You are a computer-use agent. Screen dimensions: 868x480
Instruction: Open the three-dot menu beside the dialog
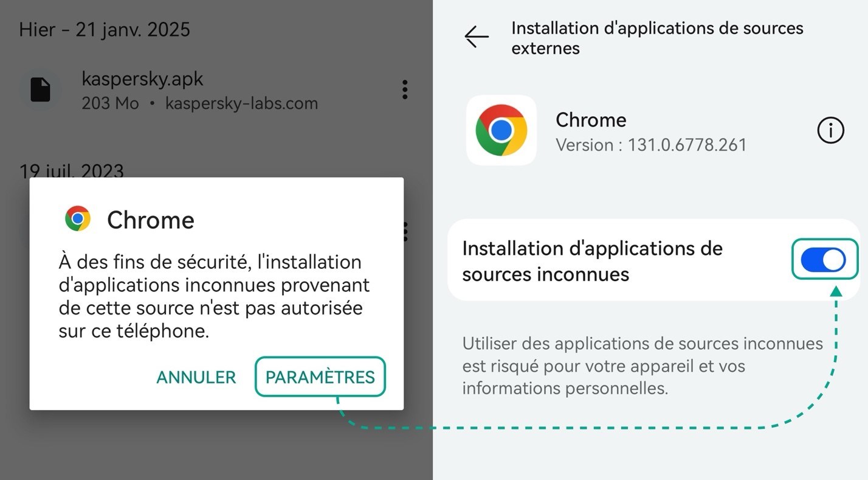406,231
